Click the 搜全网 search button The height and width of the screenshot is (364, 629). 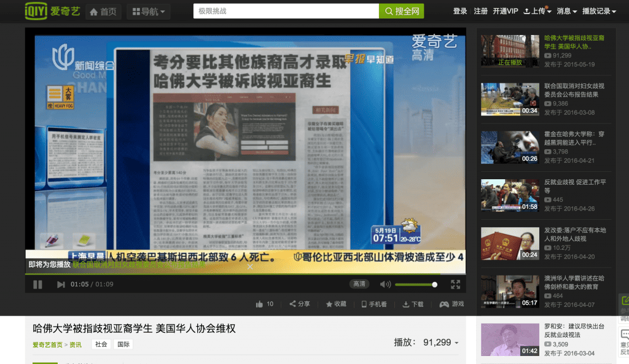pyautogui.click(x=402, y=11)
